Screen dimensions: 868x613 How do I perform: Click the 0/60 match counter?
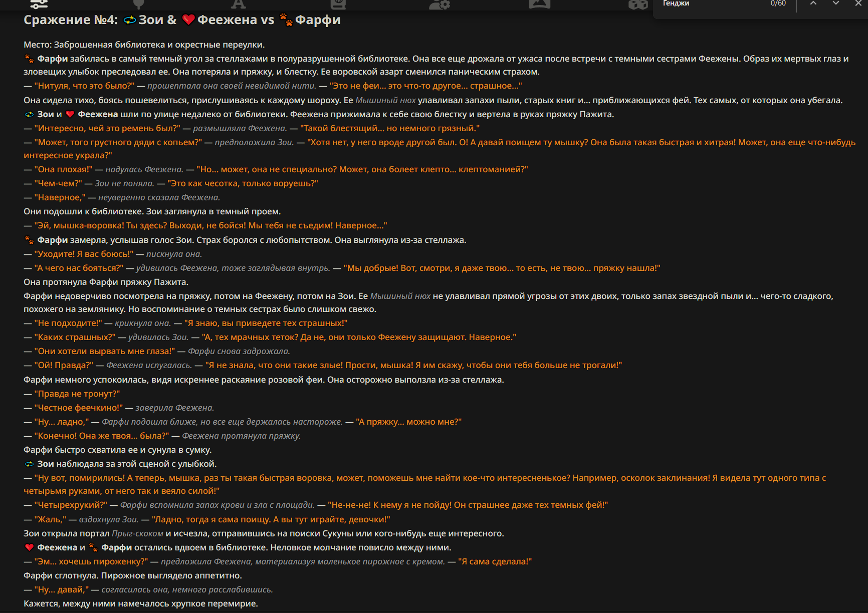point(778,4)
